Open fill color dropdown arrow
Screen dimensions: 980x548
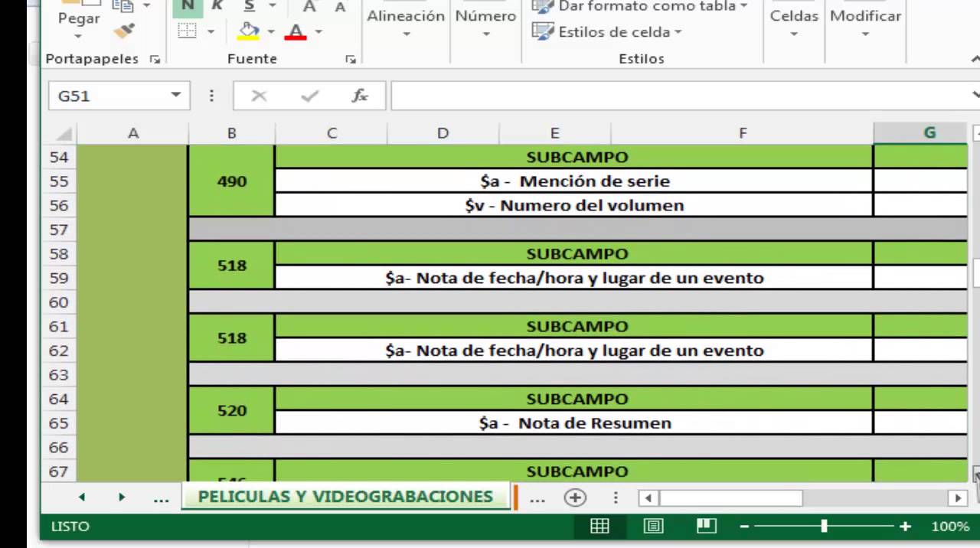[273, 31]
